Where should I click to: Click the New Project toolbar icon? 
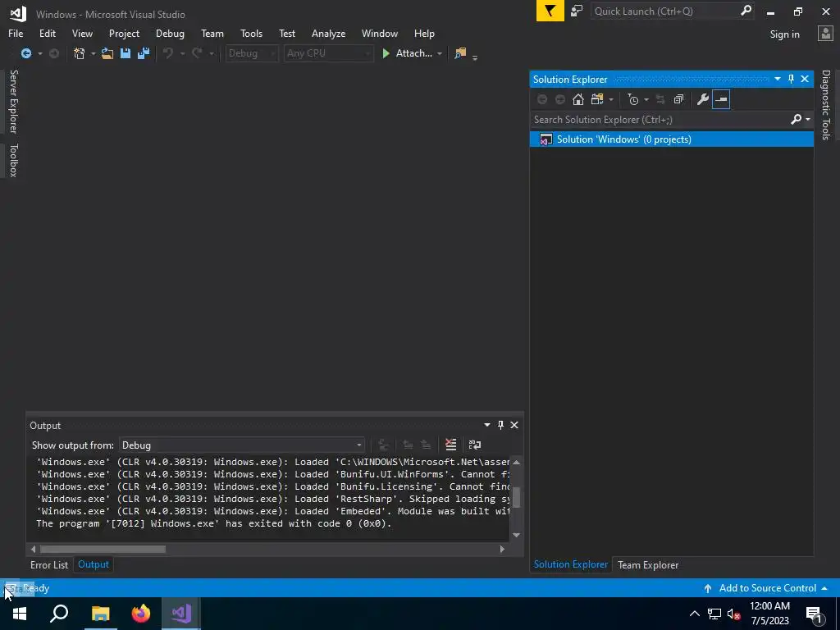pyautogui.click(x=80, y=53)
